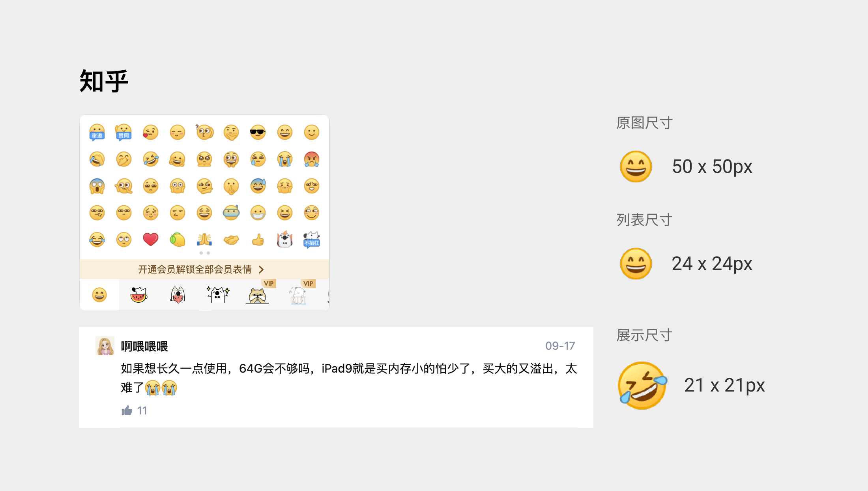Switch to default yellow emoji tab
Viewport: 868px width, 491px height.
(x=99, y=295)
